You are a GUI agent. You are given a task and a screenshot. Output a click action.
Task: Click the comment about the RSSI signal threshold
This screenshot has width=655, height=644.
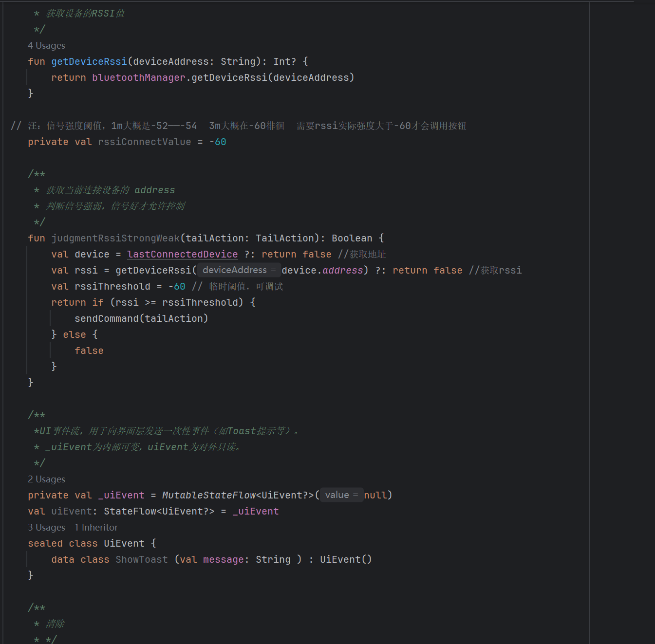239,126
